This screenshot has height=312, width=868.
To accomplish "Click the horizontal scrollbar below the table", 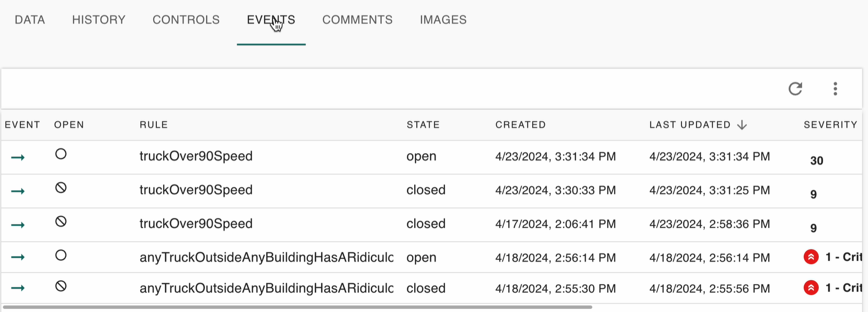I will 297,307.
